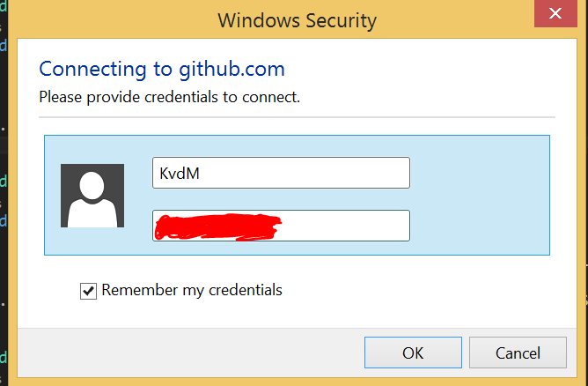
Task: Click the Windows Security title bar
Action: pos(297,19)
